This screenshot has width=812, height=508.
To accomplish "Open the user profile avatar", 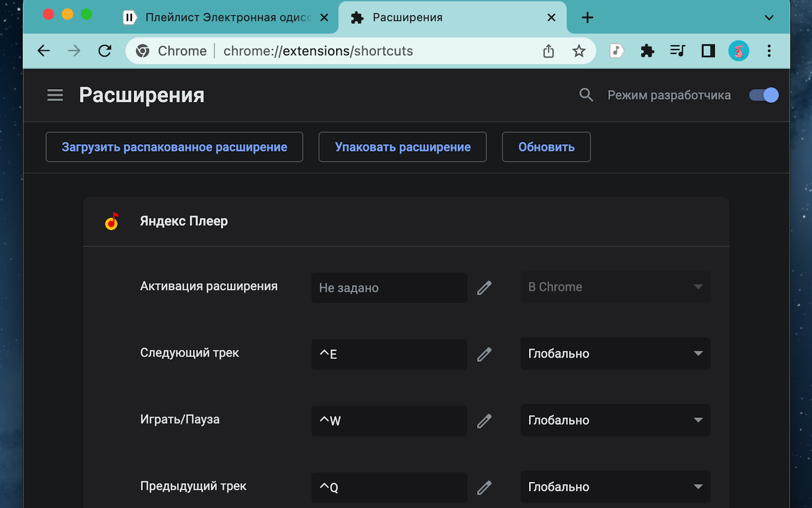I will point(738,51).
